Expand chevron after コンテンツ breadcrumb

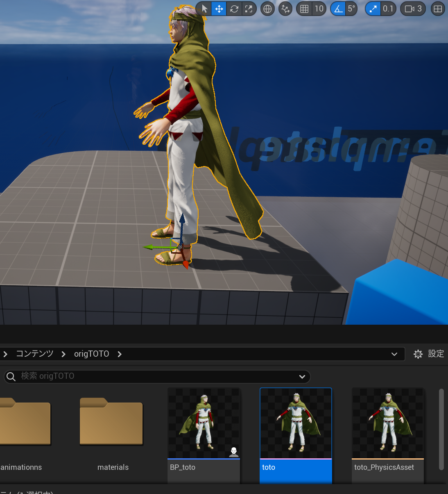coord(63,354)
